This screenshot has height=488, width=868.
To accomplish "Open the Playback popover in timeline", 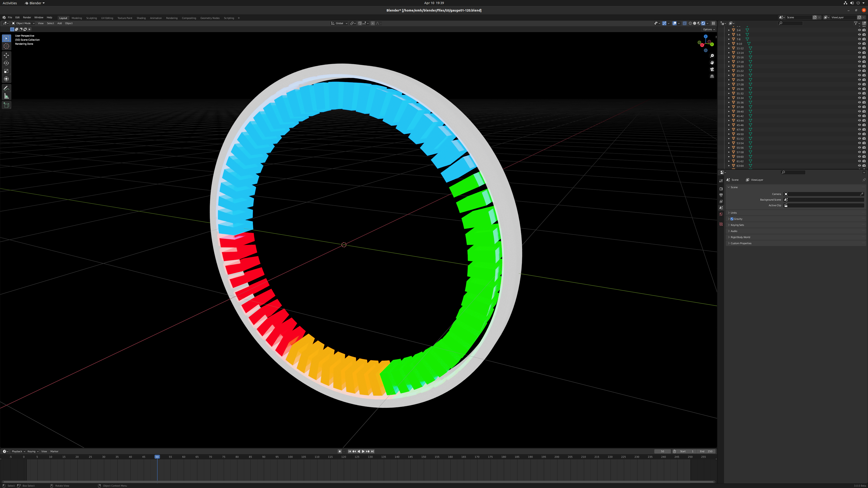I will (x=19, y=452).
